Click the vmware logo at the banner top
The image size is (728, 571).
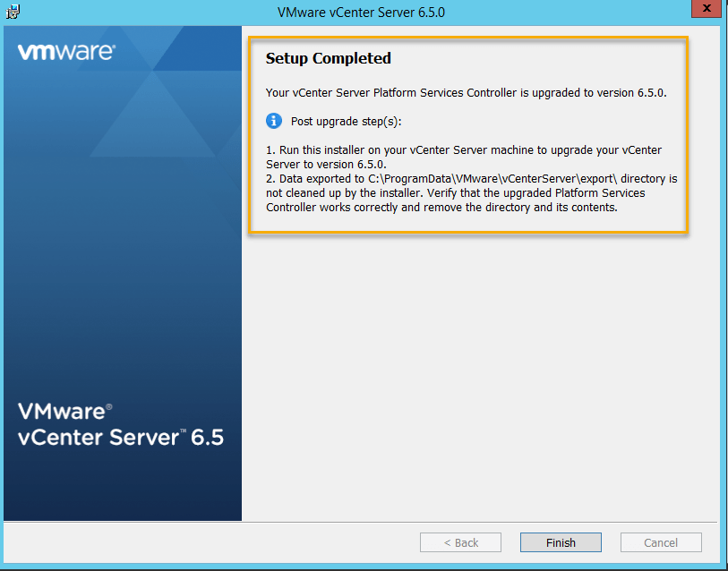pyautogui.click(x=65, y=52)
